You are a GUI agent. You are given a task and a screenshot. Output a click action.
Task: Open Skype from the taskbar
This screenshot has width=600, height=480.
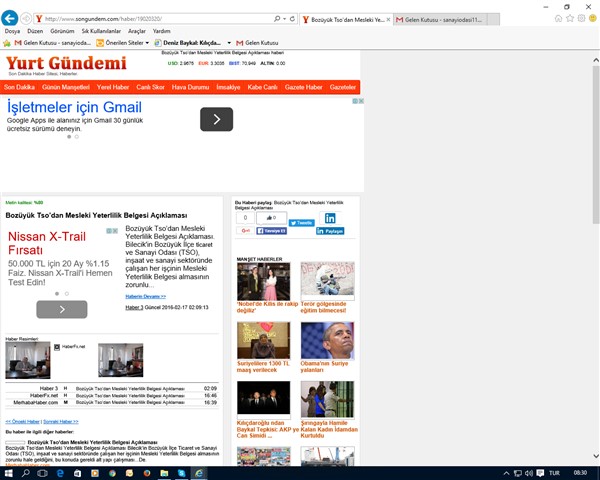181,473
